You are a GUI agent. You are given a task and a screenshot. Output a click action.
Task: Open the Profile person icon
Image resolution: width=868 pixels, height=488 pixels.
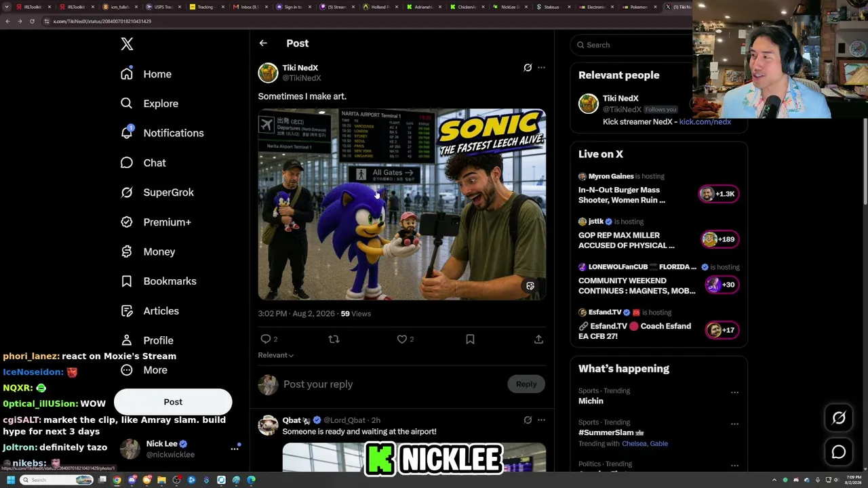click(127, 340)
